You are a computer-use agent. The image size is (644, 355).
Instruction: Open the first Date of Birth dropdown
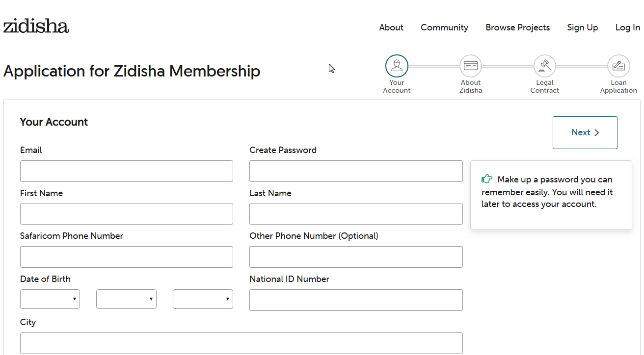50,299
